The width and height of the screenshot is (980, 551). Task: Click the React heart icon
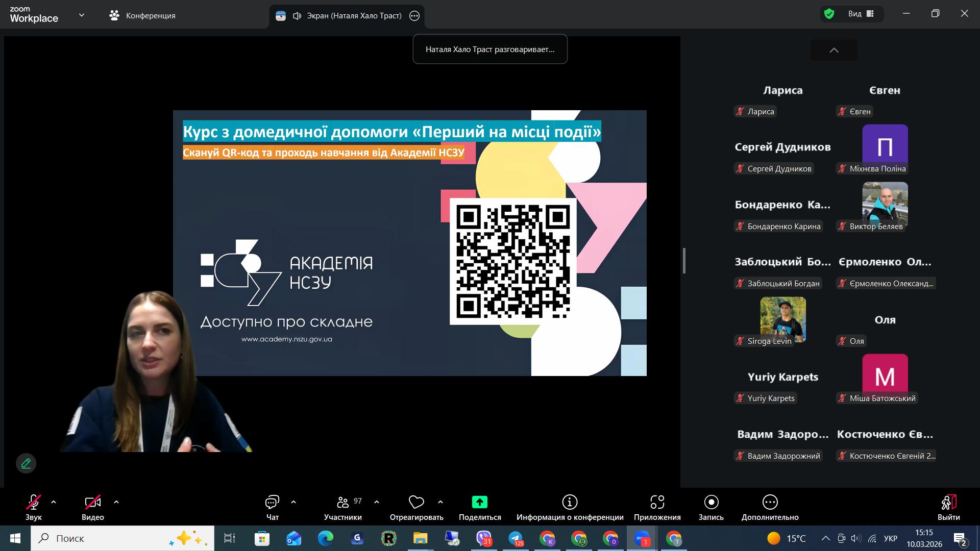(x=416, y=503)
